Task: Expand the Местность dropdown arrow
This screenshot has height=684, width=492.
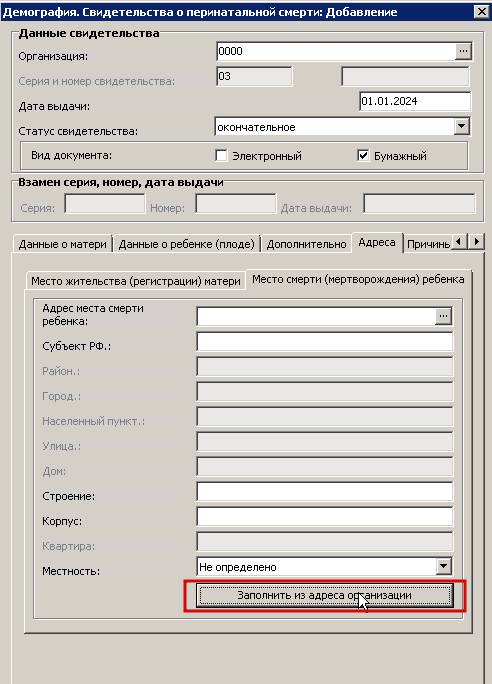Action: coord(443,566)
